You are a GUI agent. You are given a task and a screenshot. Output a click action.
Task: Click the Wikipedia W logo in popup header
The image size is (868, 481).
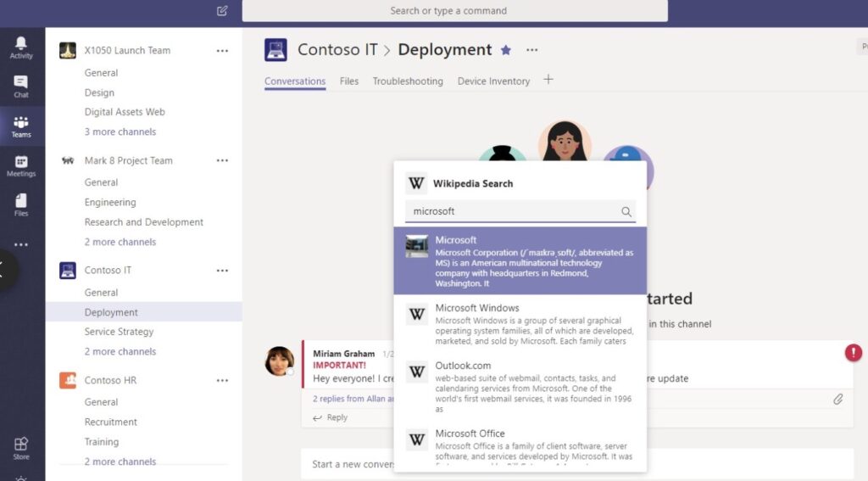(x=416, y=183)
